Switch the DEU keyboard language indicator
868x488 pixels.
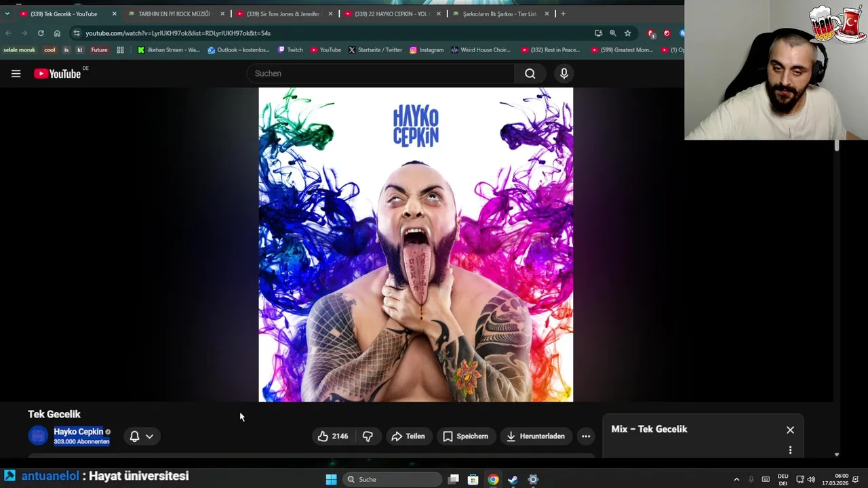(783, 480)
